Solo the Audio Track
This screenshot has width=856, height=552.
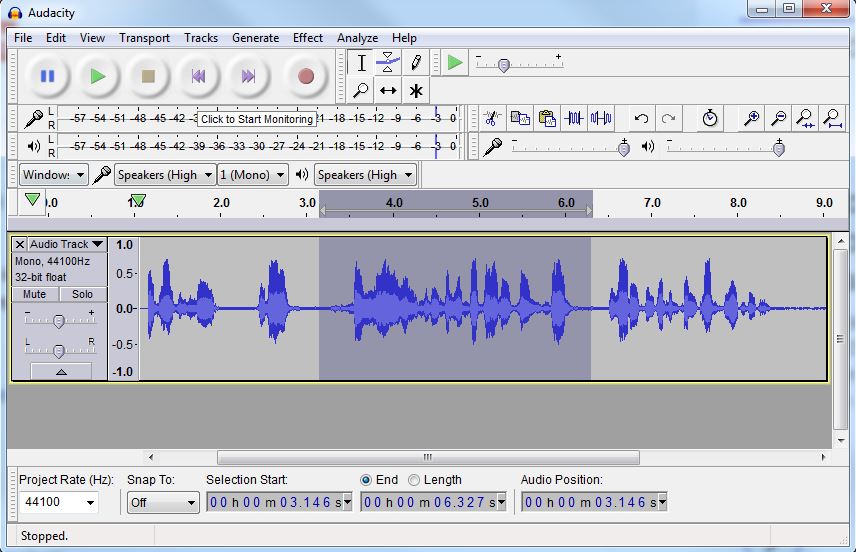(x=82, y=294)
